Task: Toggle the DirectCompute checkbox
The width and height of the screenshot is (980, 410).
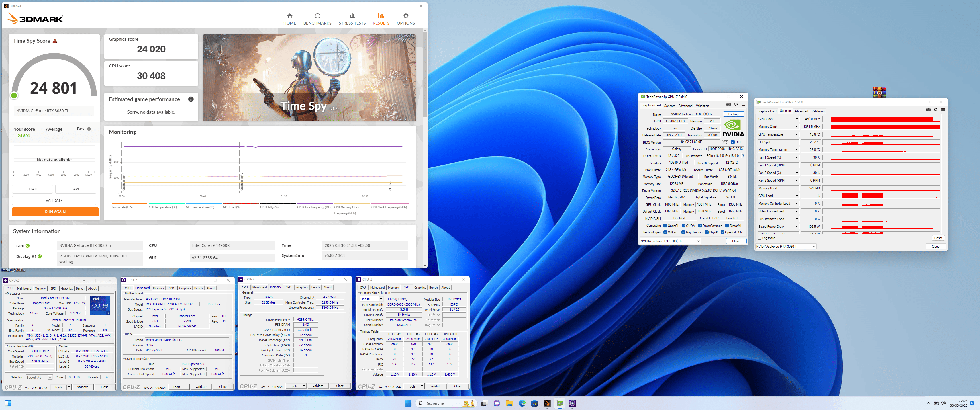Action: coord(700,225)
